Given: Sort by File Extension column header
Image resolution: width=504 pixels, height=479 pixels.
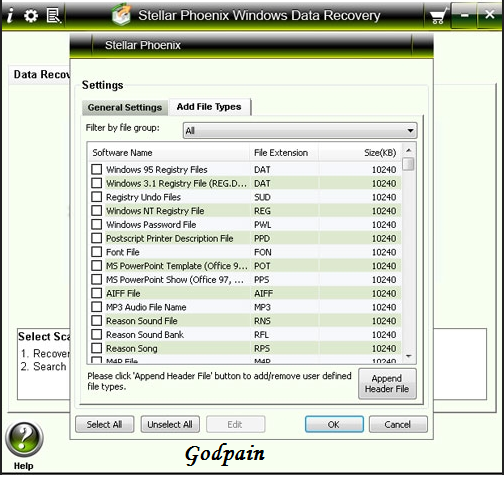Looking at the screenshot, I should pos(284,153).
